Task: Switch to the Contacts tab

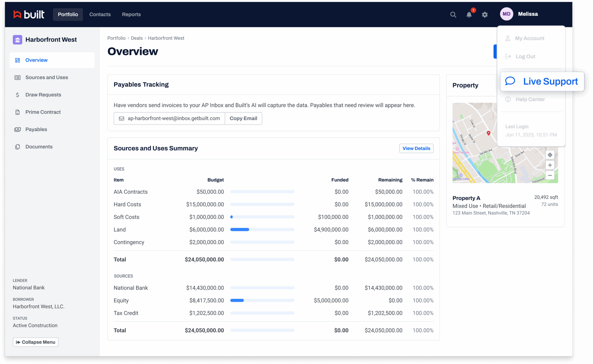Action: (x=100, y=14)
